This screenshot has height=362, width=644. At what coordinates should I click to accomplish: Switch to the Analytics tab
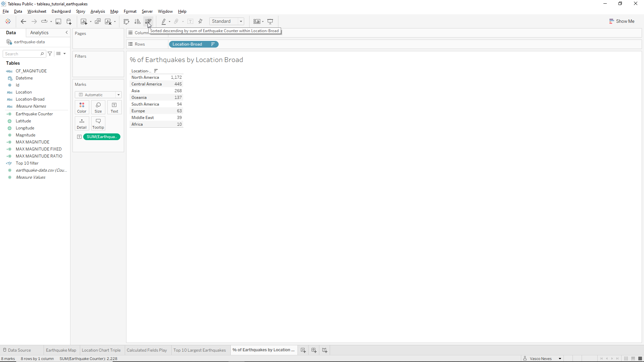click(39, 33)
